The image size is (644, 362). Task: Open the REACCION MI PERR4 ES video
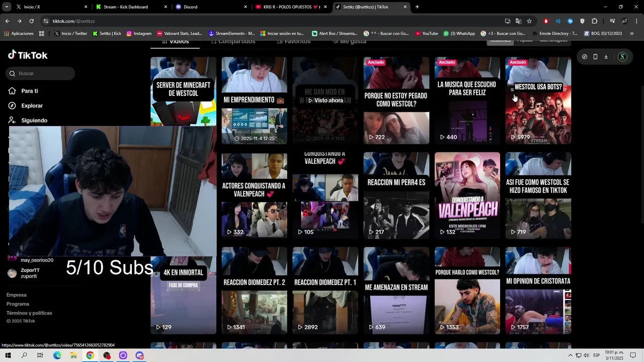pyautogui.click(x=396, y=195)
